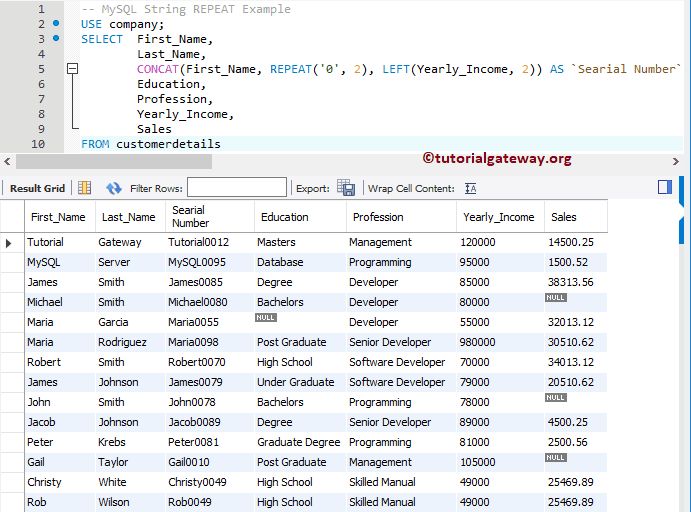Click Searial Number column header
The width and height of the screenshot is (691, 512).
click(x=210, y=216)
